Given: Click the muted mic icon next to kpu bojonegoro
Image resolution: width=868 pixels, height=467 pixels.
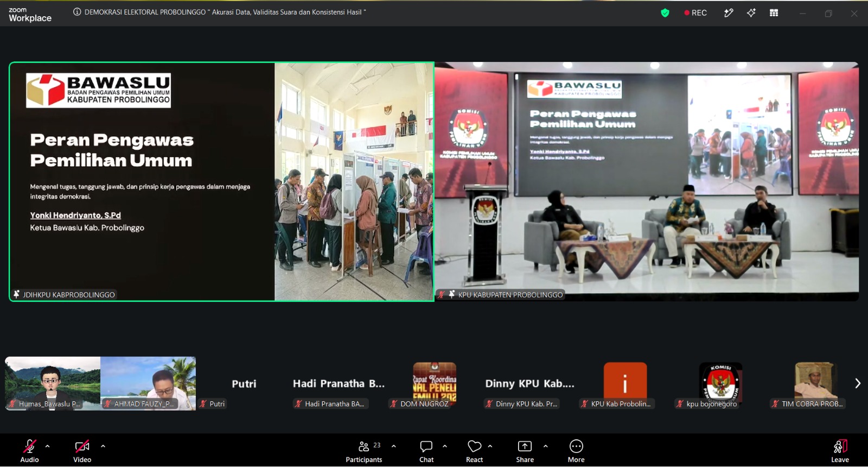Looking at the screenshot, I should [680, 403].
